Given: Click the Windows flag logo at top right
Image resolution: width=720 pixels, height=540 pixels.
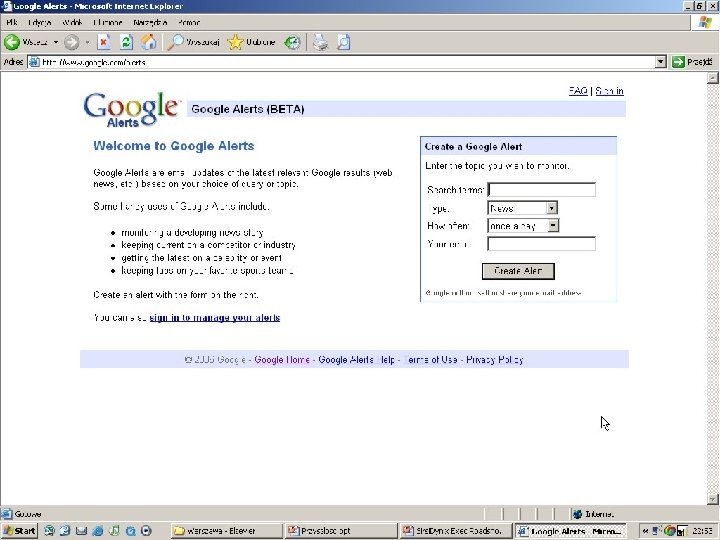Looking at the screenshot, I should coord(705,22).
